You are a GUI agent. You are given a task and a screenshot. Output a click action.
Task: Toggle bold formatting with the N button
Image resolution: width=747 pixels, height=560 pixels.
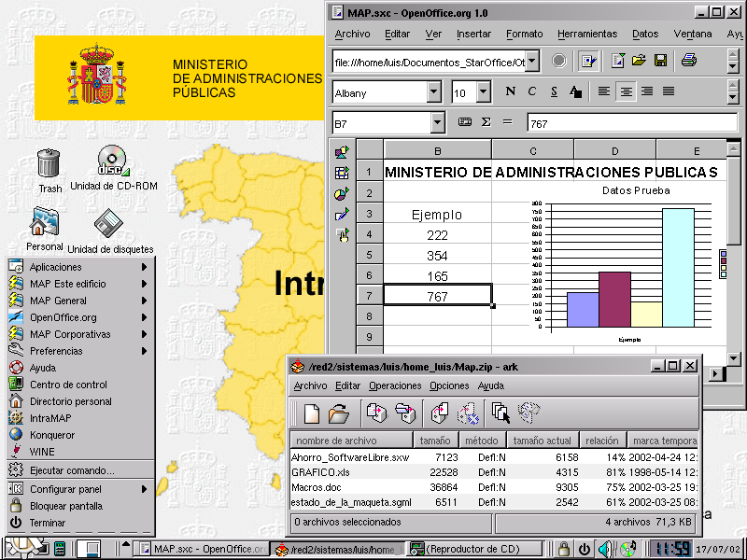[510, 91]
